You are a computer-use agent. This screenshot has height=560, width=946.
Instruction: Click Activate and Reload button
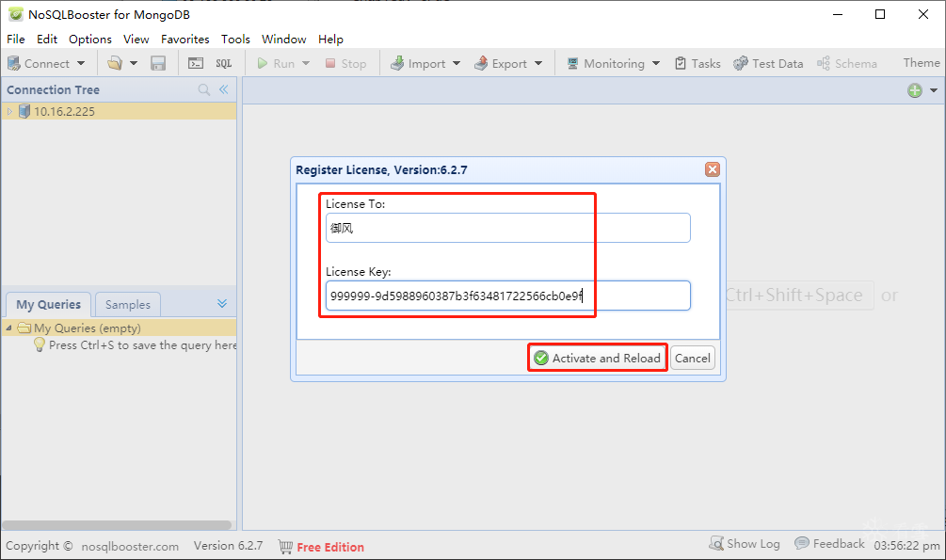[598, 359]
